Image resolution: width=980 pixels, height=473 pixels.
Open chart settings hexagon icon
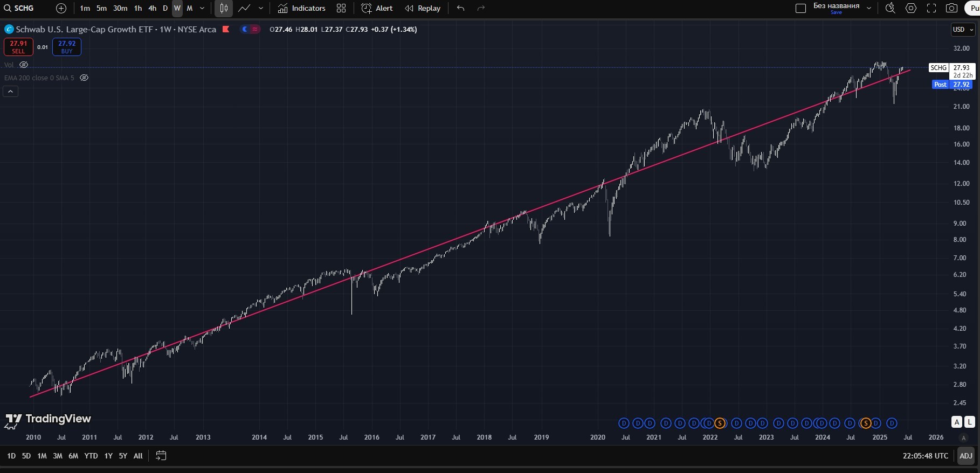tap(911, 8)
